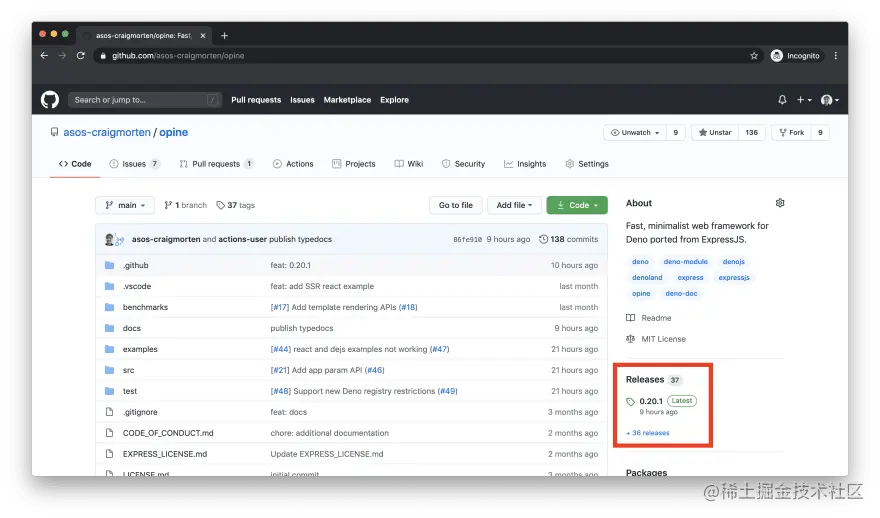Click the Go to file button
The width and height of the screenshot is (880, 518).
[x=456, y=205]
